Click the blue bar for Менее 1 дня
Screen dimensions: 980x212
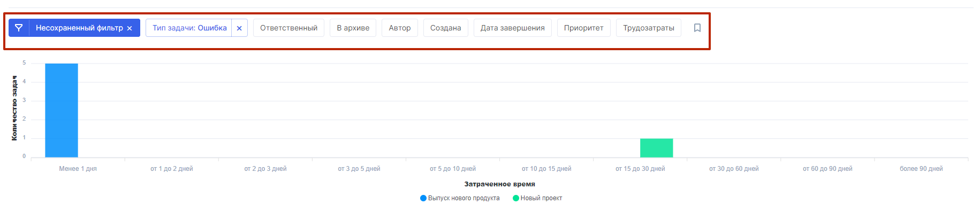tap(62, 111)
